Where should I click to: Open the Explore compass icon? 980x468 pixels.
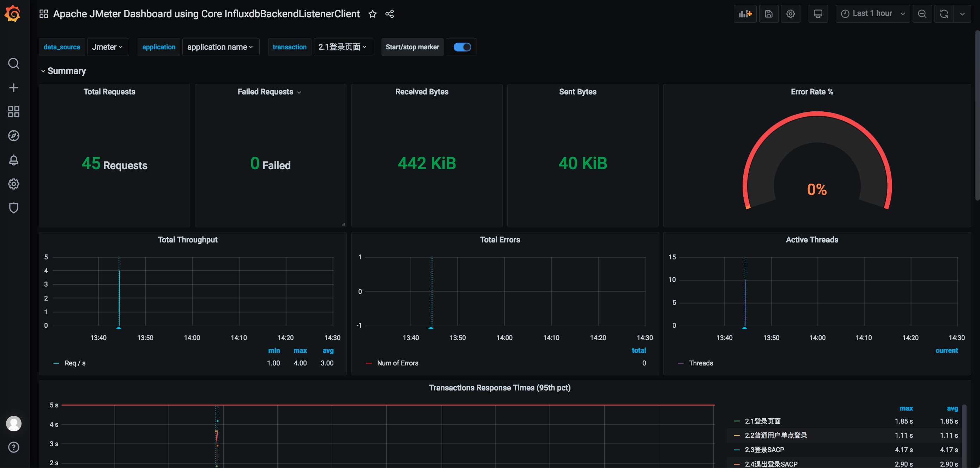tap(14, 136)
